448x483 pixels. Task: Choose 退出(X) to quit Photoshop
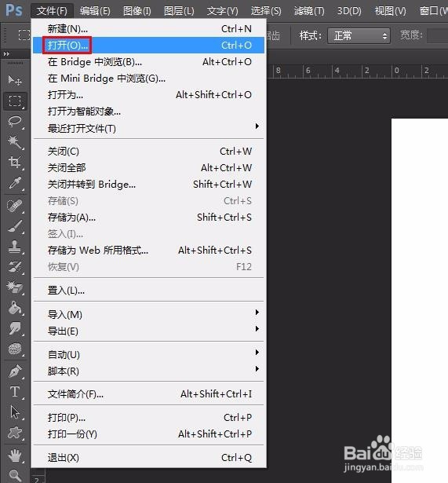point(149,457)
